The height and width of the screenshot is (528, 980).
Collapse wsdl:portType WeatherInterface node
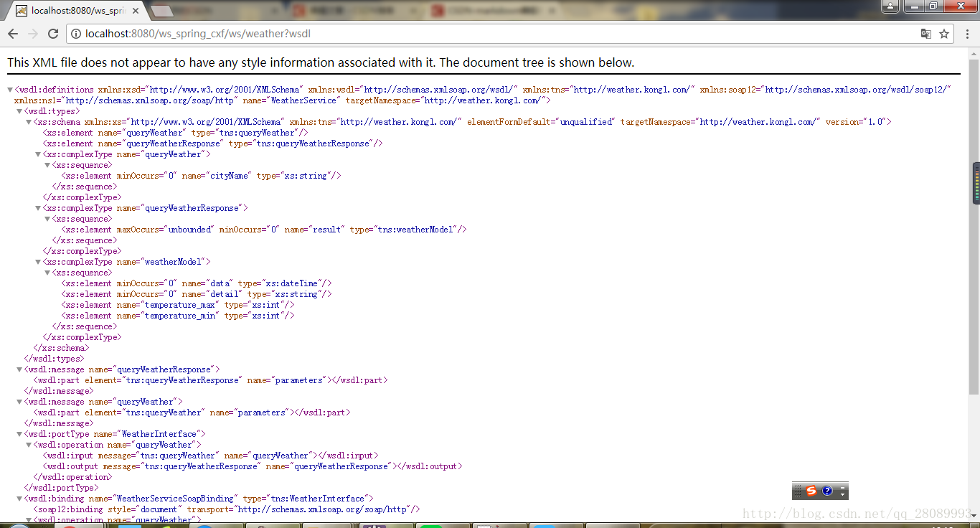tap(20, 434)
